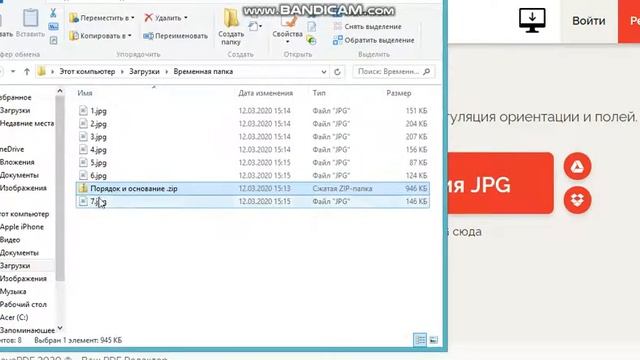Click Deselect all (Снять выделение)
The height and width of the screenshot is (360, 640).
(x=367, y=27)
